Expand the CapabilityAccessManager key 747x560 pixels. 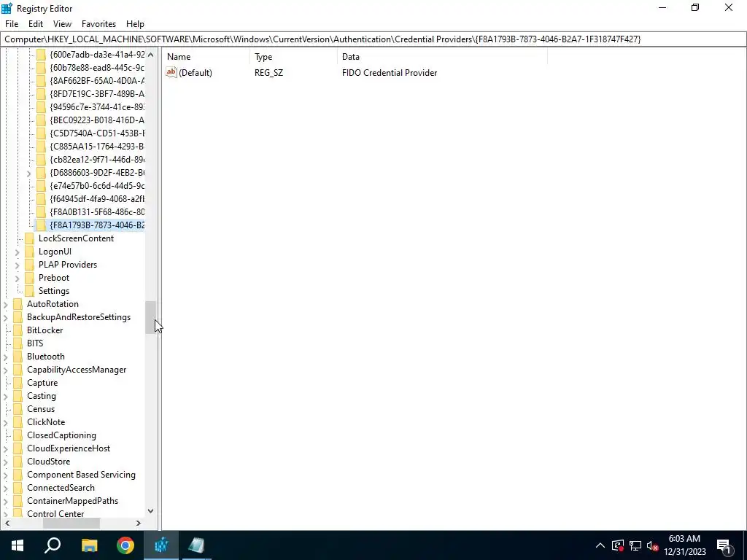[x=6, y=370]
